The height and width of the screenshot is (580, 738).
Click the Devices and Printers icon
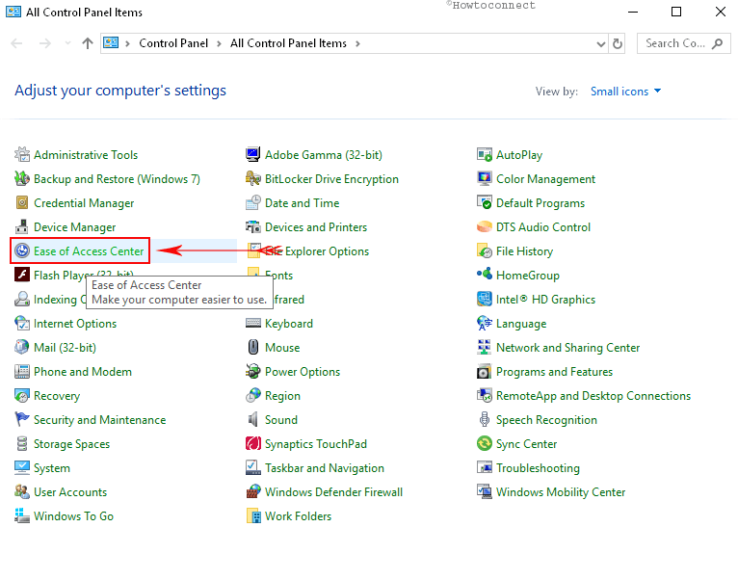pos(253,226)
